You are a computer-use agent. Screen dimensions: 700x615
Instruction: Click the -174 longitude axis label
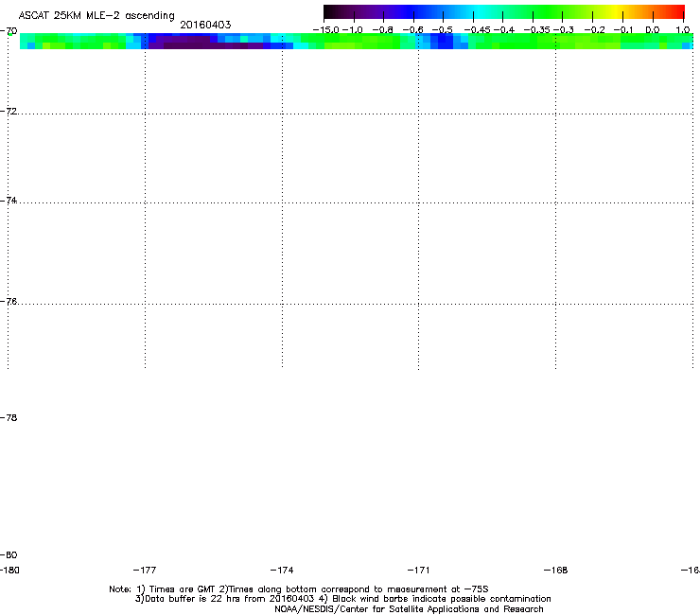click(x=282, y=570)
